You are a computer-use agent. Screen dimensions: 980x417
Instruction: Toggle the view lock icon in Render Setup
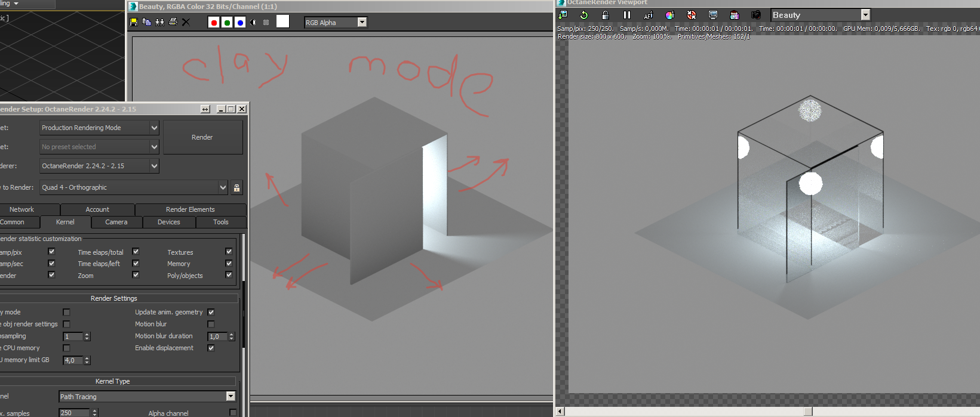(x=236, y=188)
